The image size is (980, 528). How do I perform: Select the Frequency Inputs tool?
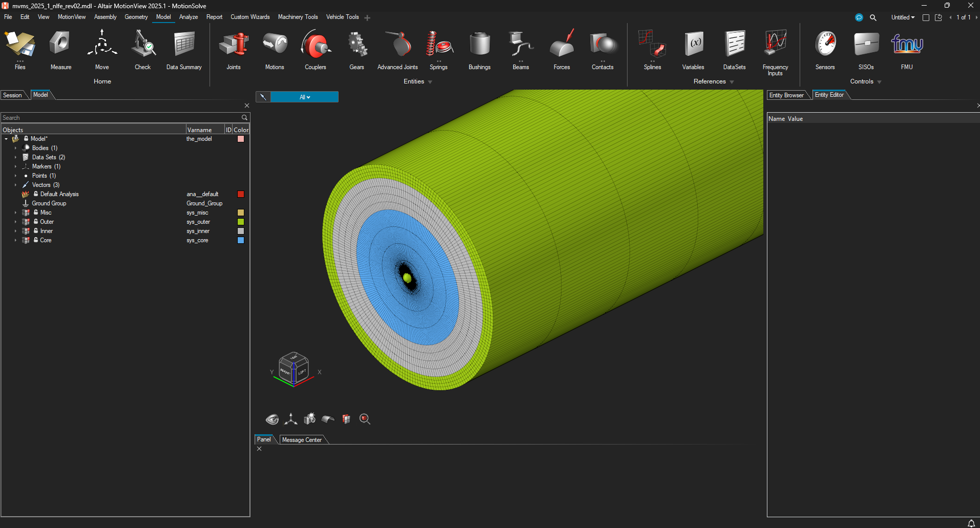[775, 51]
